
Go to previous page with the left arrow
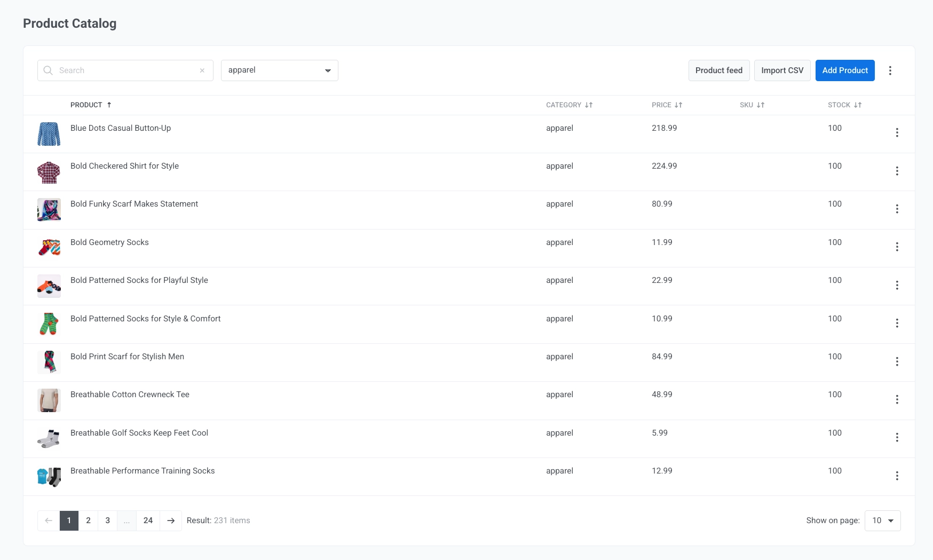[x=49, y=520]
